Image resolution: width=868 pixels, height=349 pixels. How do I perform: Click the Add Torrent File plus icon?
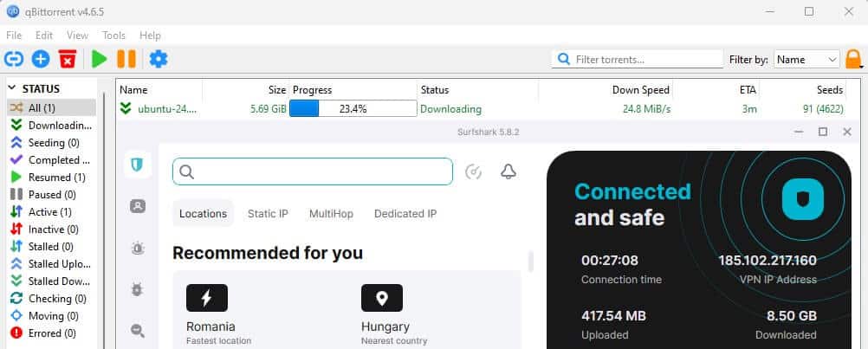[41, 59]
